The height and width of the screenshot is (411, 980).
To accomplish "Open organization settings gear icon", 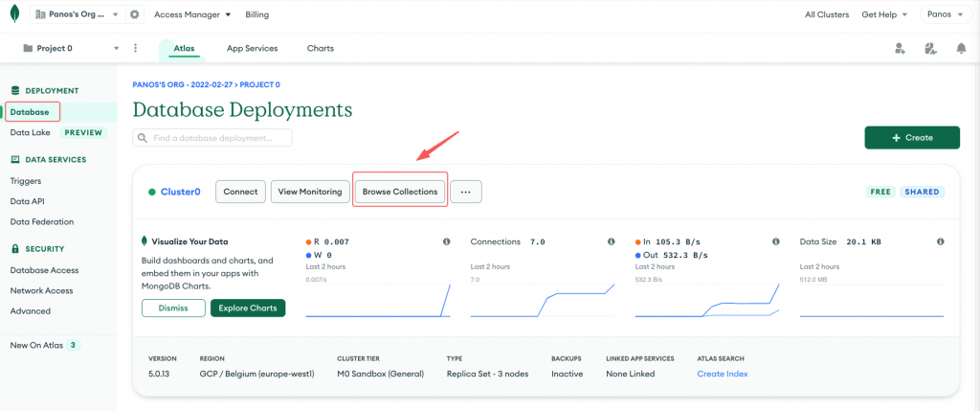I will click(134, 14).
